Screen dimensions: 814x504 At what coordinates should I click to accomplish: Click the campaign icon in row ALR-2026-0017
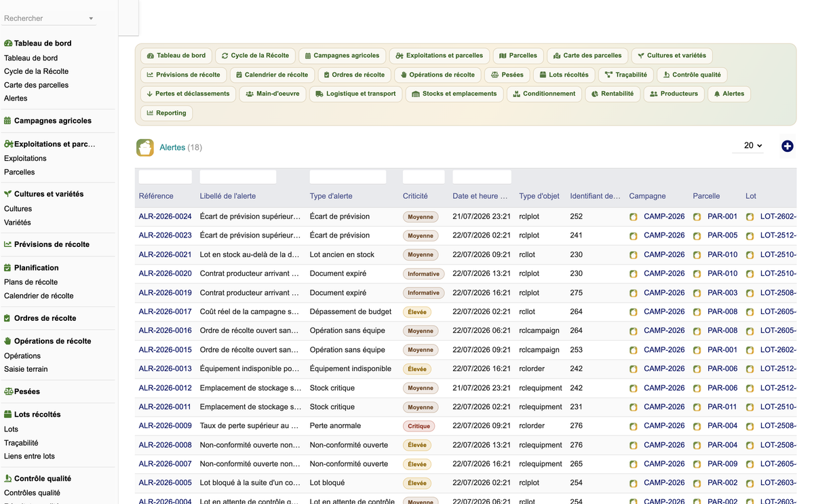pos(634,312)
